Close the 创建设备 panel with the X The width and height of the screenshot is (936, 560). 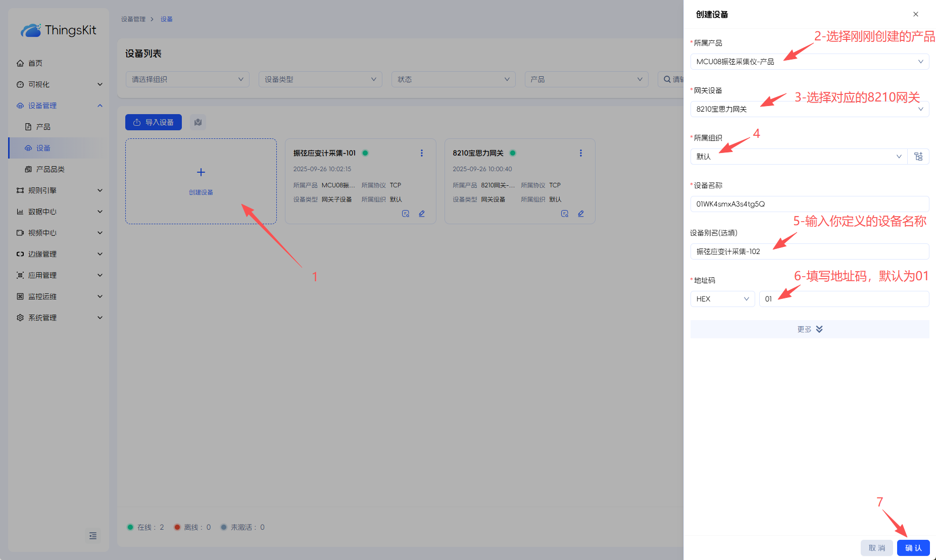(916, 14)
